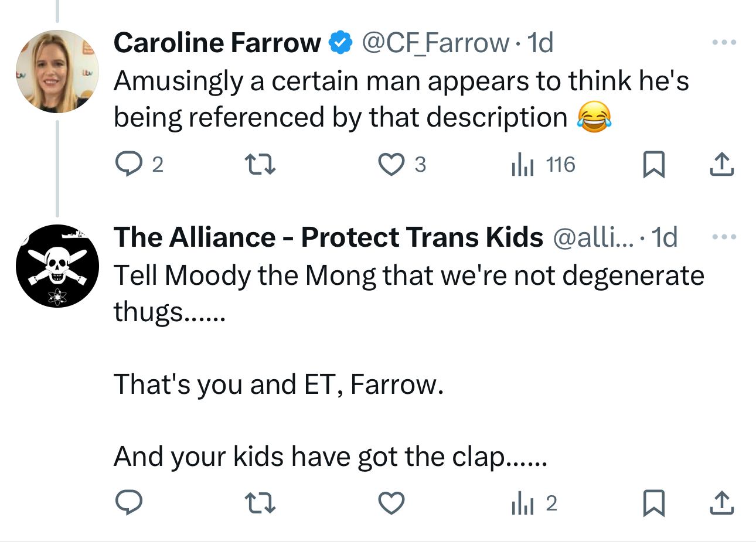This screenshot has width=756, height=548.
Task: Like The Alliance's tweet
Action: pos(391,503)
